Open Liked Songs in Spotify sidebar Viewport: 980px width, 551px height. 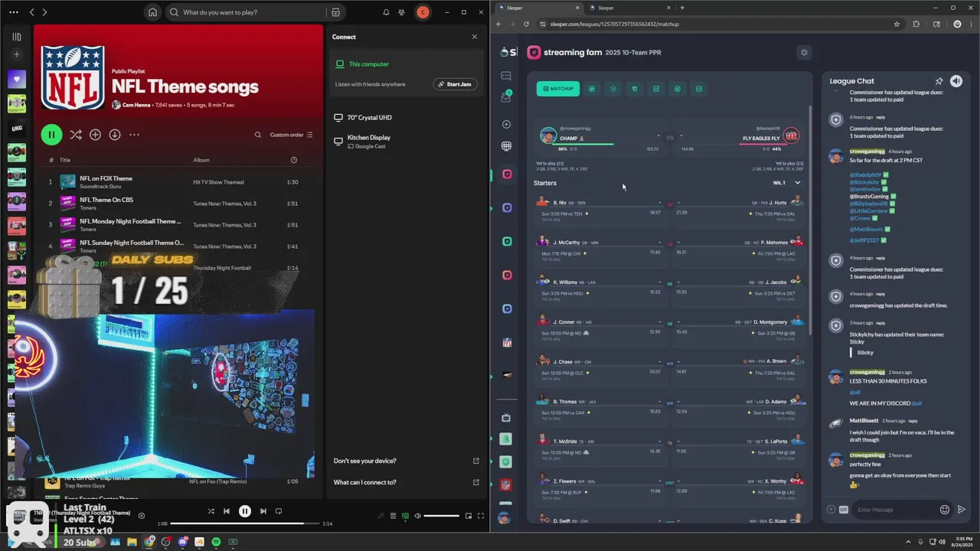tap(17, 79)
